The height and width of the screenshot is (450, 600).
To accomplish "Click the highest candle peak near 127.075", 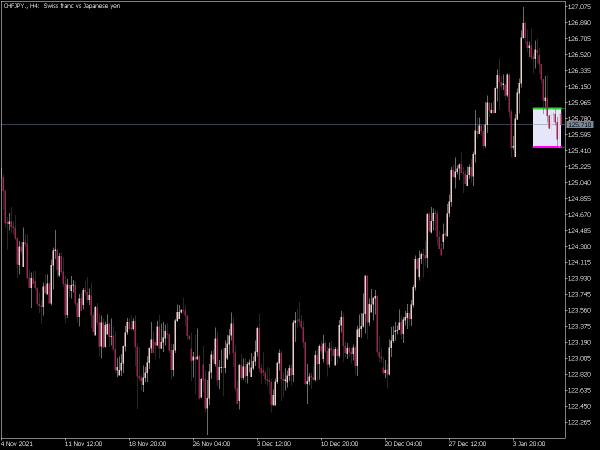I will tap(523, 10).
